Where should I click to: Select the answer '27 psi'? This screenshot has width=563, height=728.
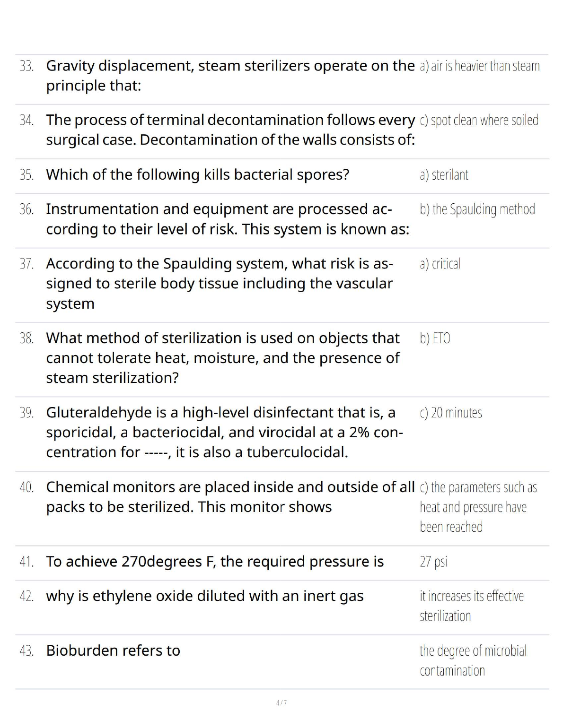(x=433, y=562)
